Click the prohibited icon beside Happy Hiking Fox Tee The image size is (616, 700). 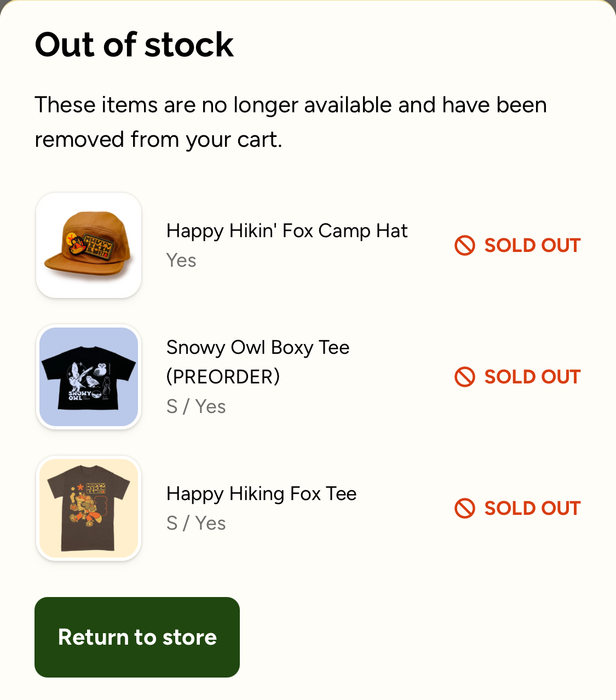pyautogui.click(x=464, y=508)
